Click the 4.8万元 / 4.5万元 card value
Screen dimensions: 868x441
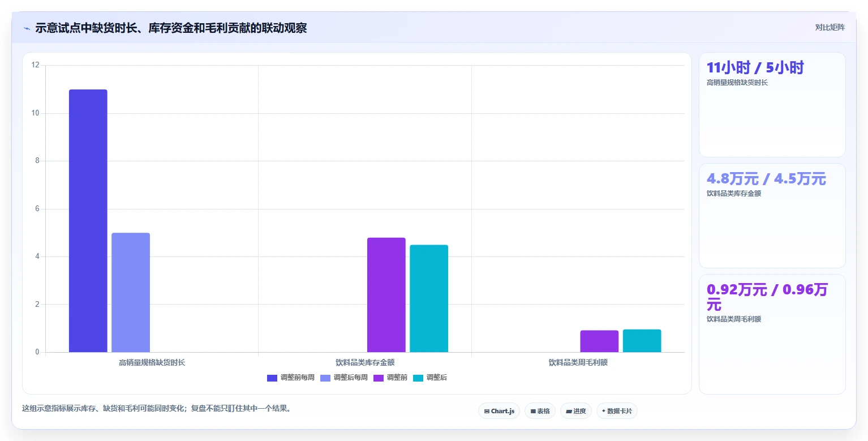coord(766,179)
